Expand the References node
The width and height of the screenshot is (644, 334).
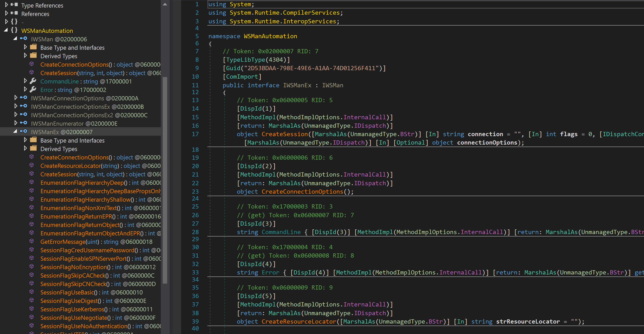click(6, 13)
